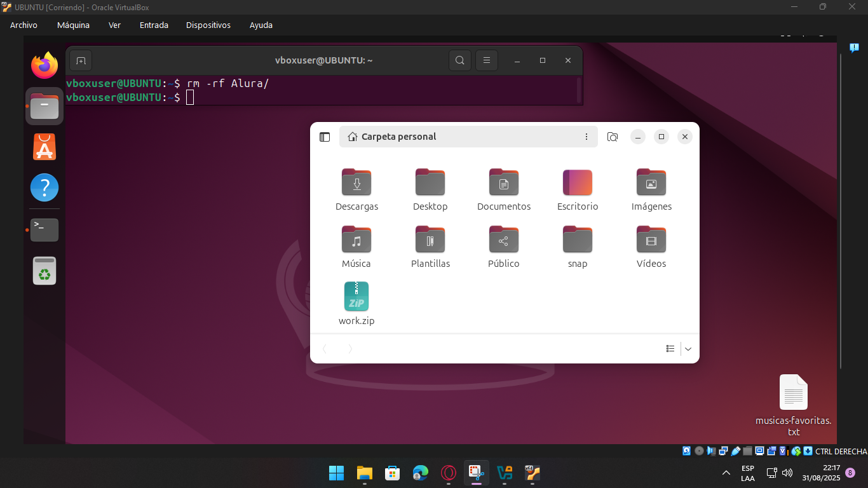Switch Files to list view
The image size is (868, 488).
[x=670, y=348]
